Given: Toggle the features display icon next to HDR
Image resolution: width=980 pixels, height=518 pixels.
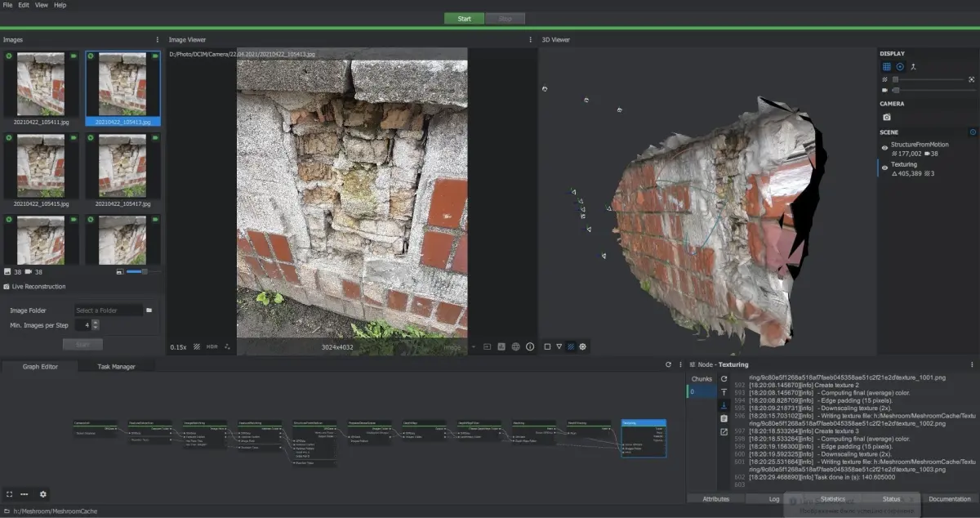Looking at the screenshot, I should [x=228, y=346].
